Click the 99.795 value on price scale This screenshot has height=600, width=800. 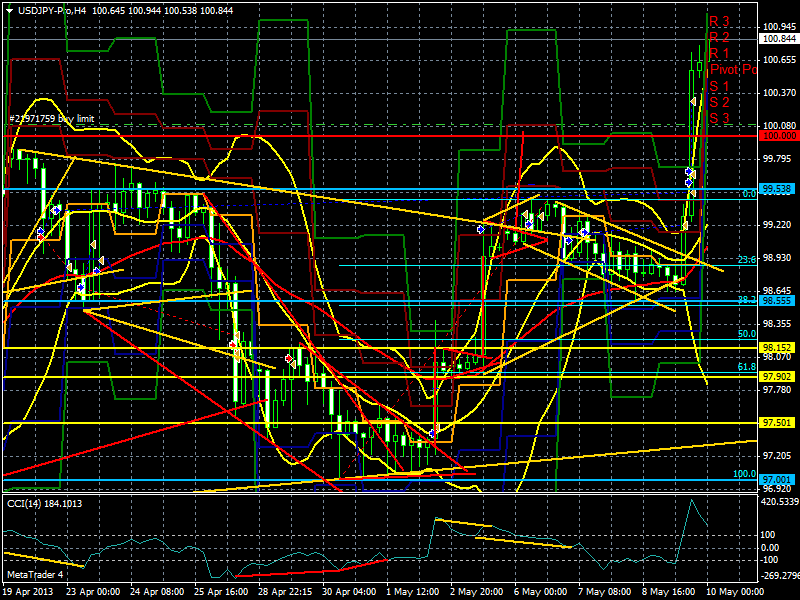coord(777,159)
